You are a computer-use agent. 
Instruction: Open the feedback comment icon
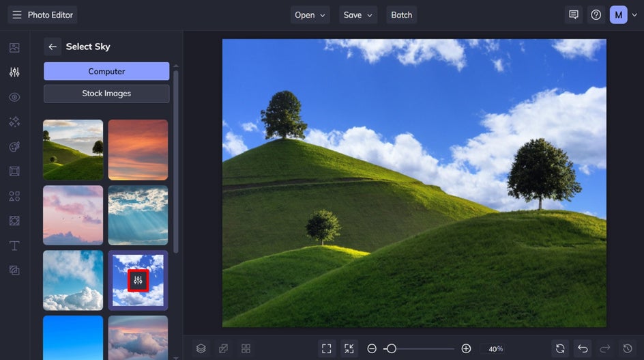[574, 15]
